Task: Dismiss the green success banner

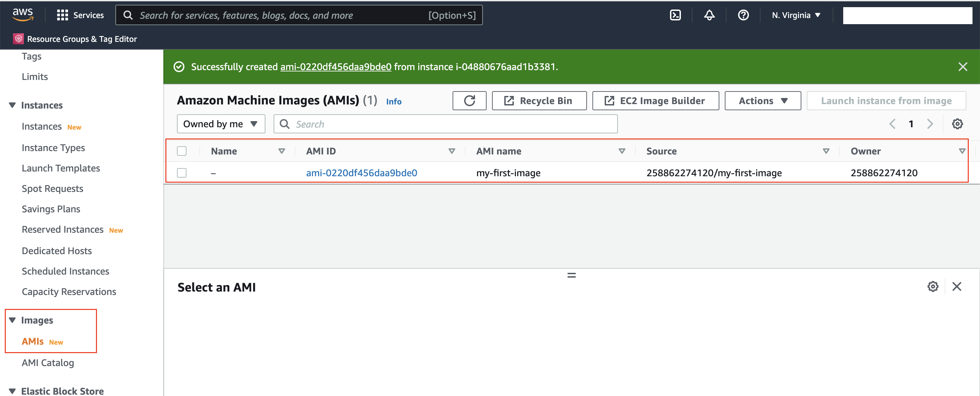Action: point(963,67)
